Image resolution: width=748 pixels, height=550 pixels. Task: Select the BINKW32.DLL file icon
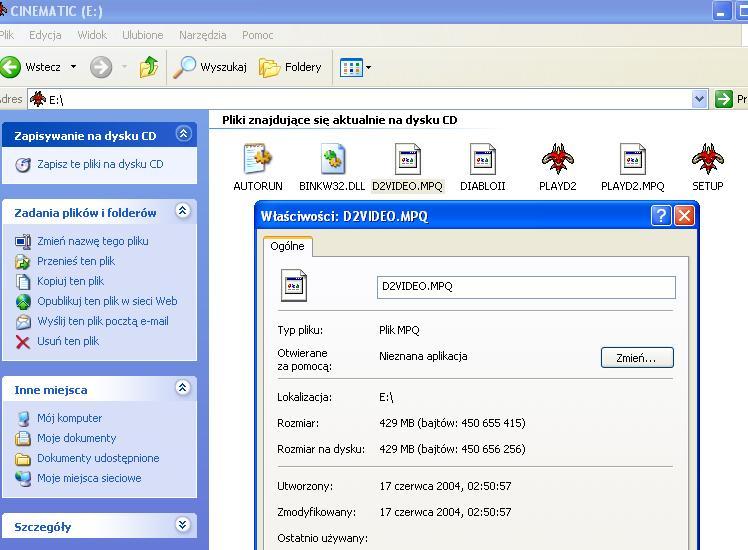coord(332,159)
